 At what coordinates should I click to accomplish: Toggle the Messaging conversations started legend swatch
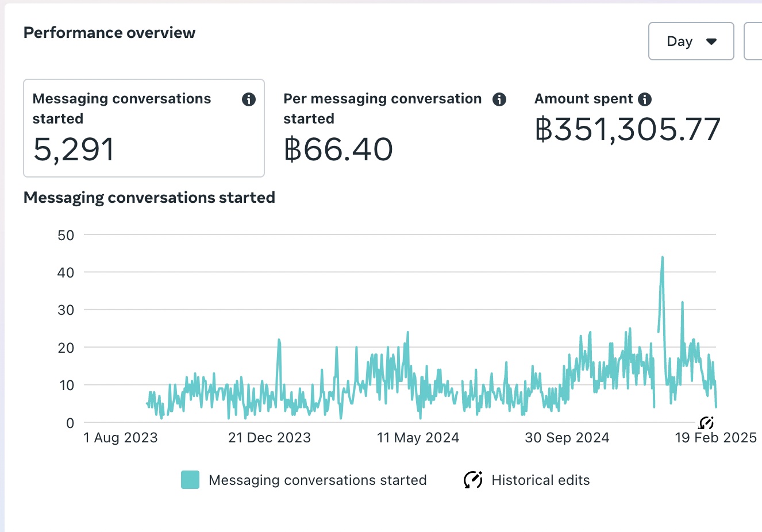190,480
